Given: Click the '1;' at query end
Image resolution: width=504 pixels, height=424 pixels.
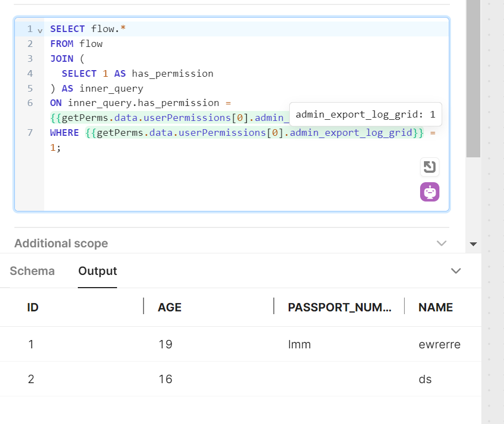Looking at the screenshot, I should [x=55, y=147].
